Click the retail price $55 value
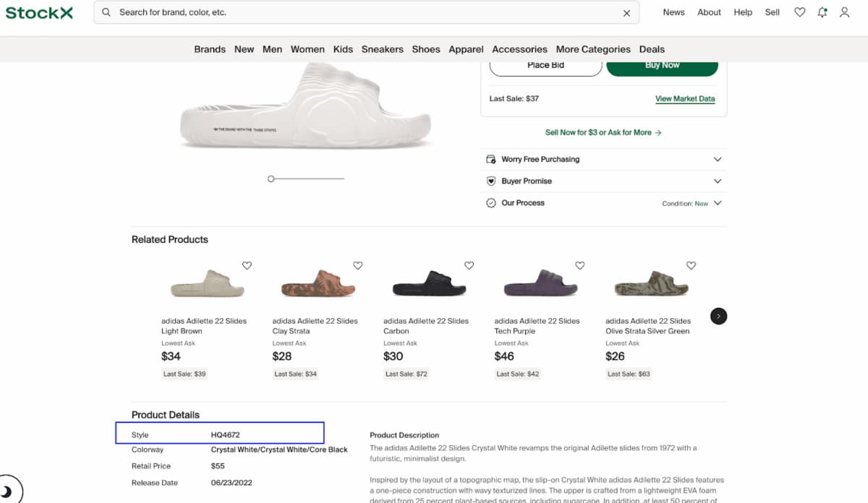 tap(218, 466)
